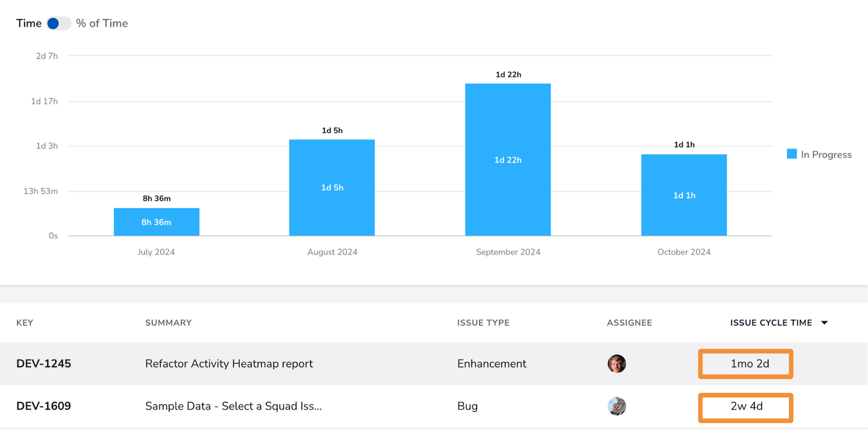868x430 pixels.
Task: Open the DEV-1245 assignee avatar
Action: (x=617, y=364)
